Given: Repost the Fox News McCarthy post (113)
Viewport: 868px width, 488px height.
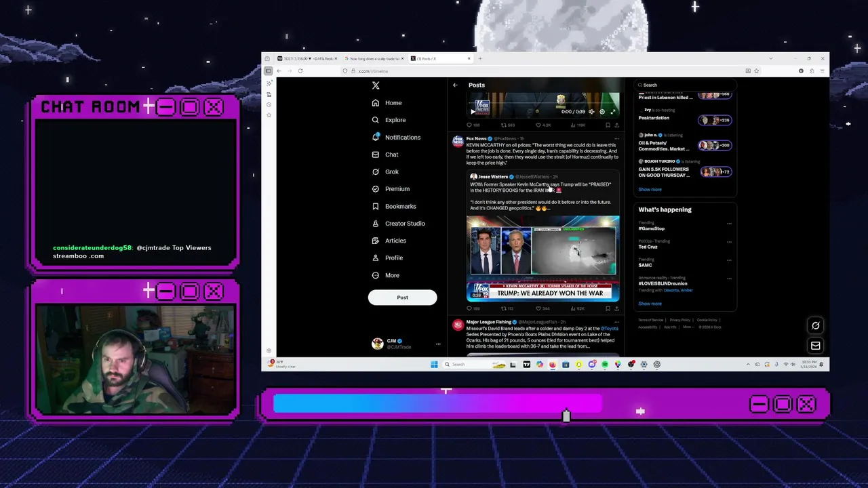Looking at the screenshot, I should coord(507,308).
